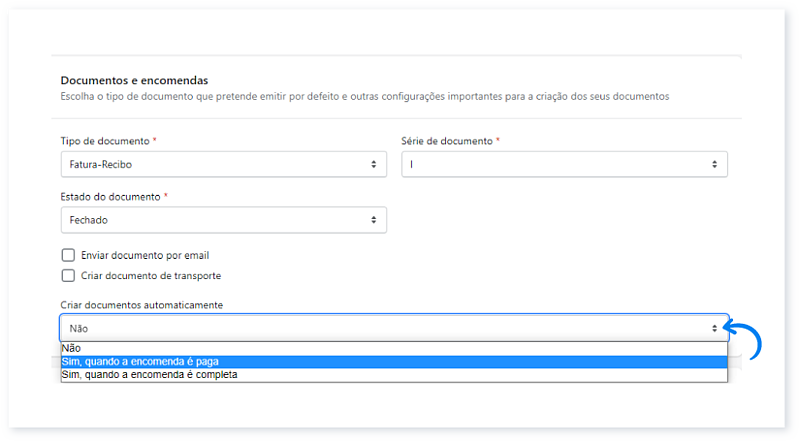
Task: Click the up-down arrows in Estado do documento
Action: click(x=373, y=220)
